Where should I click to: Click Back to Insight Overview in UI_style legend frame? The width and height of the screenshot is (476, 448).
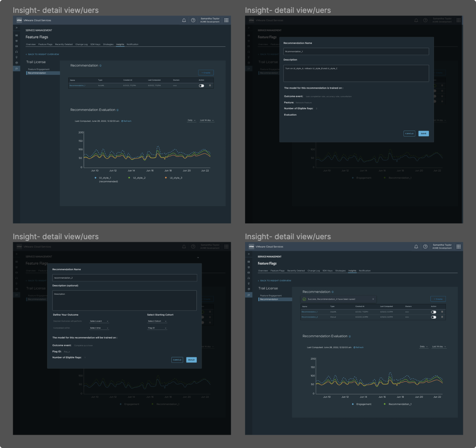tap(42, 54)
